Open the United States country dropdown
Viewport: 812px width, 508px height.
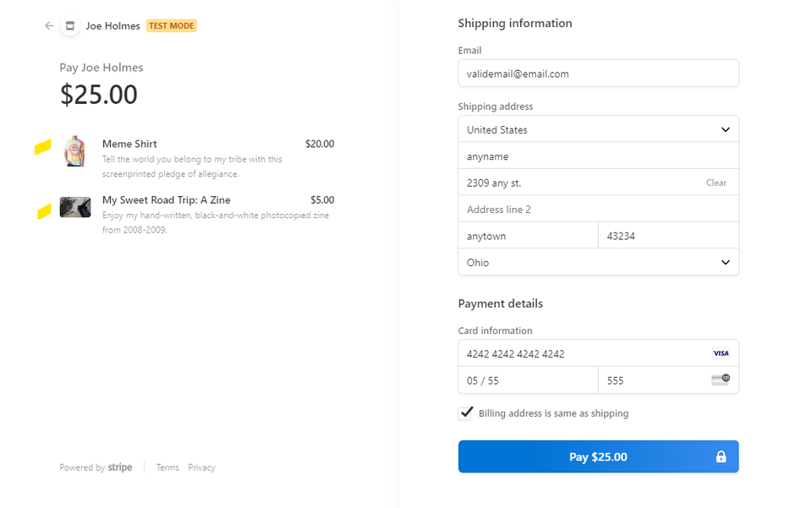[x=598, y=129]
